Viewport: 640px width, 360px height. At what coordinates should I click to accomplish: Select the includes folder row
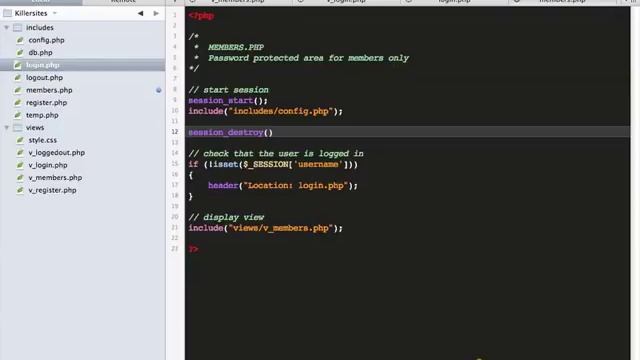point(82,28)
